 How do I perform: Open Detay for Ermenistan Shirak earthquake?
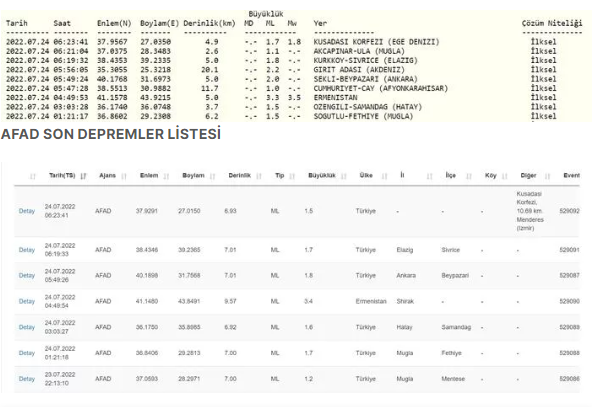[27, 301]
